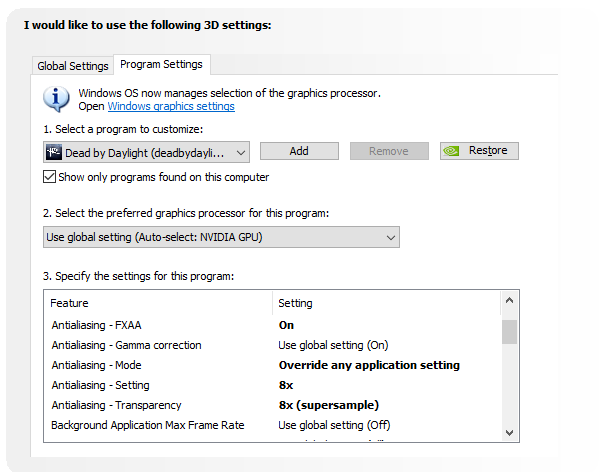Change the Antialiasing - Mode setting value
Viewport: 601px width, 472px height.
[x=369, y=365]
